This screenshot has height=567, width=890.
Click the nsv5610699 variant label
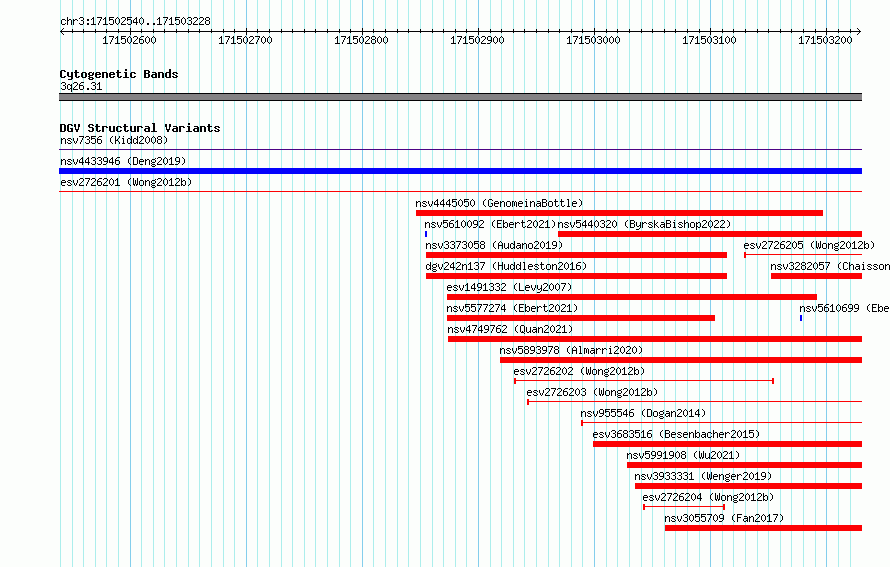click(845, 308)
